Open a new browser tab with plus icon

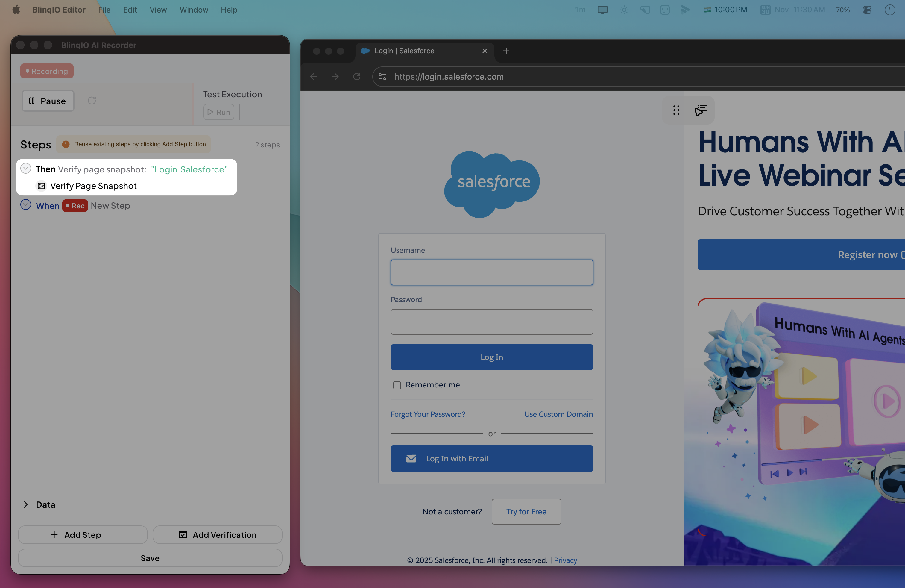(x=506, y=51)
